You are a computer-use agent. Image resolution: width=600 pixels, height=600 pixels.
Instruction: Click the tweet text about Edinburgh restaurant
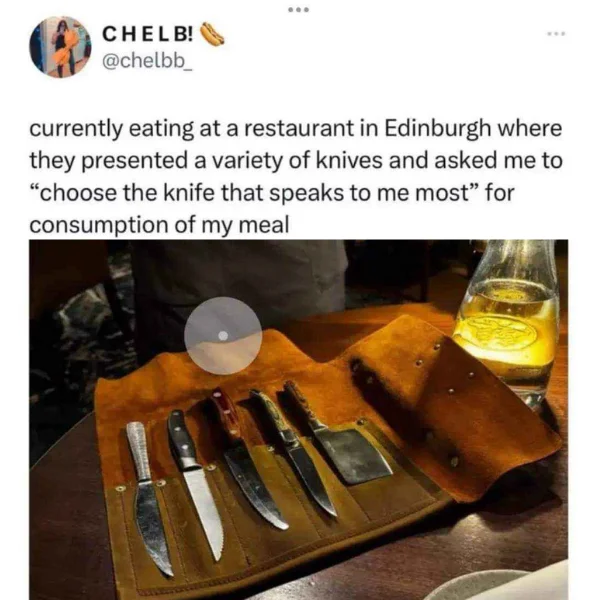point(296,176)
